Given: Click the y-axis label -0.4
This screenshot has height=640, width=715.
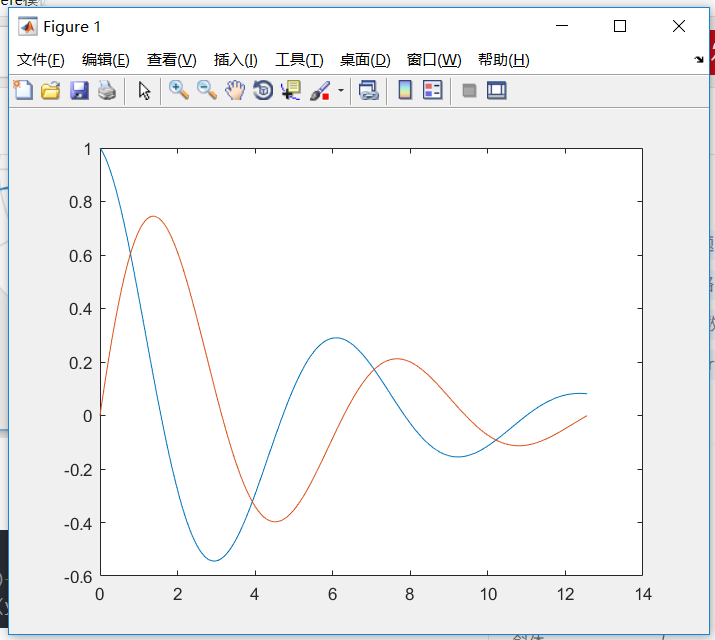Looking at the screenshot, I should click(x=78, y=524).
